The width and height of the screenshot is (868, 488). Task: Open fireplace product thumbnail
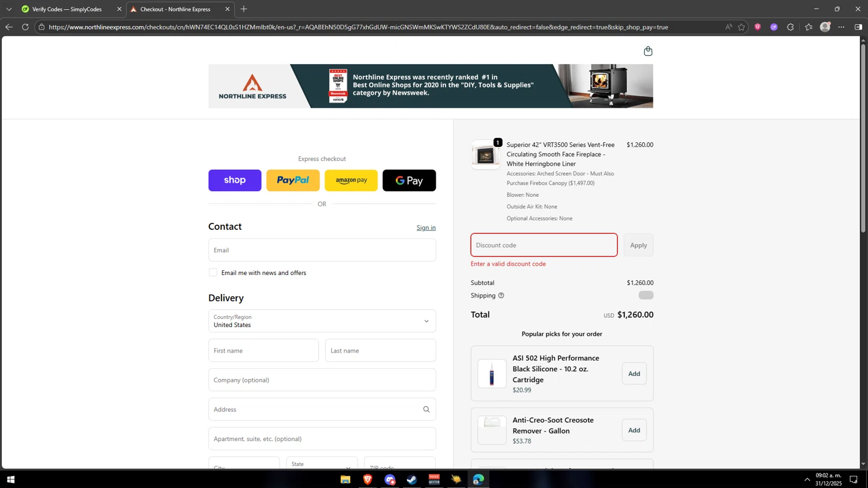pyautogui.click(x=486, y=155)
